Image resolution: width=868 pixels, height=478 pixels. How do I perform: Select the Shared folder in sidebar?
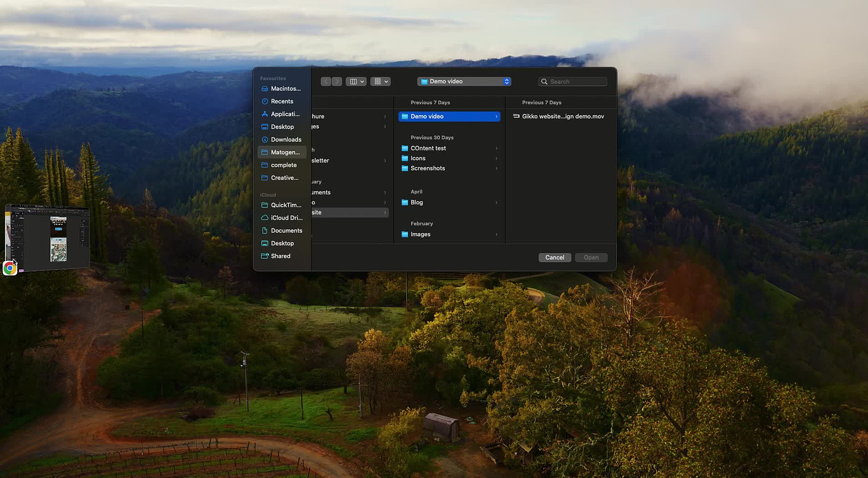tap(280, 256)
